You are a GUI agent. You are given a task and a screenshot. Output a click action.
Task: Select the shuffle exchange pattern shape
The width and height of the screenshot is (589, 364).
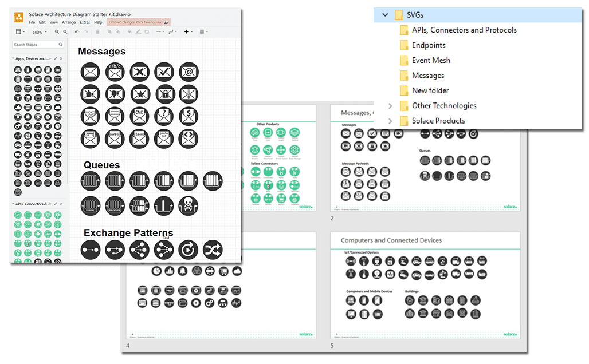click(x=213, y=249)
